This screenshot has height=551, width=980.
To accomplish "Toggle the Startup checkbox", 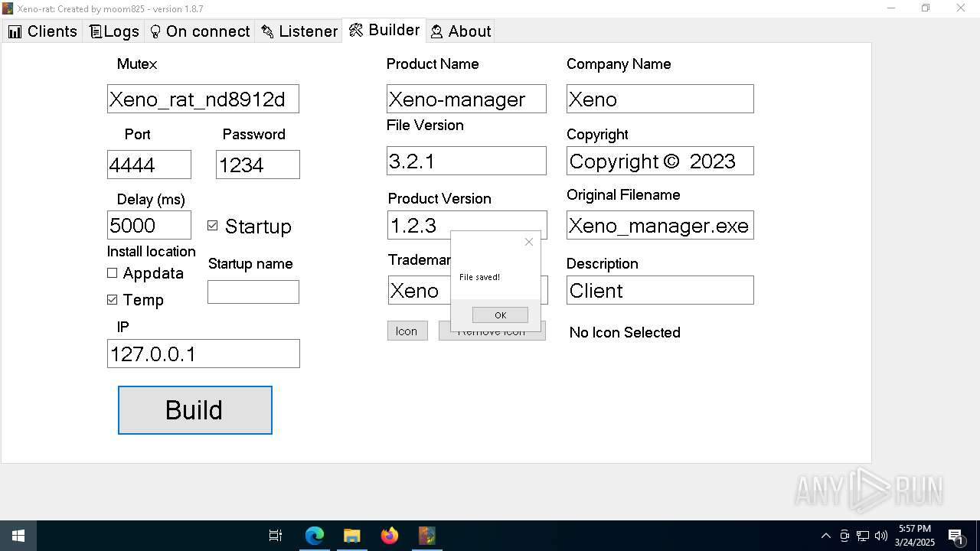I will [213, 226].
